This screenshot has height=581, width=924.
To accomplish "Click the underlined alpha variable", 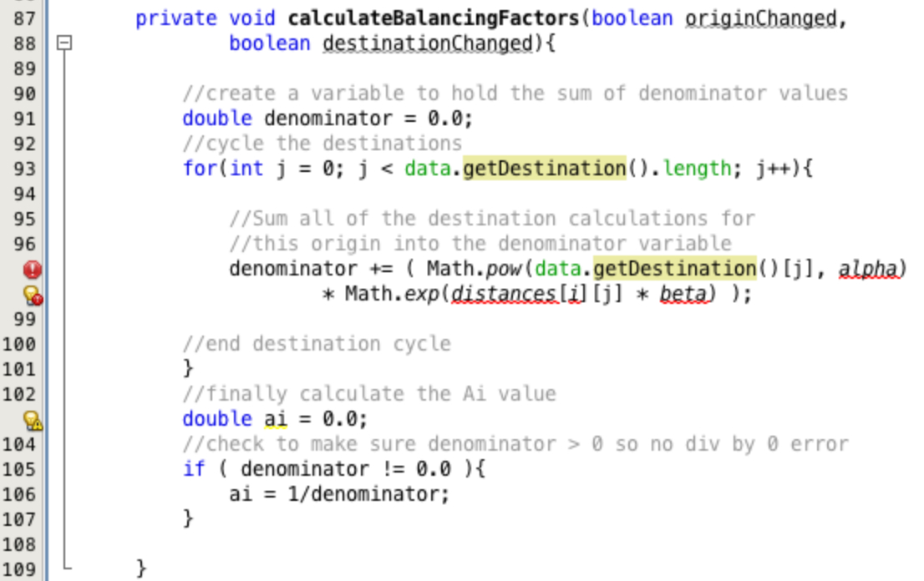I will [868, 269].
